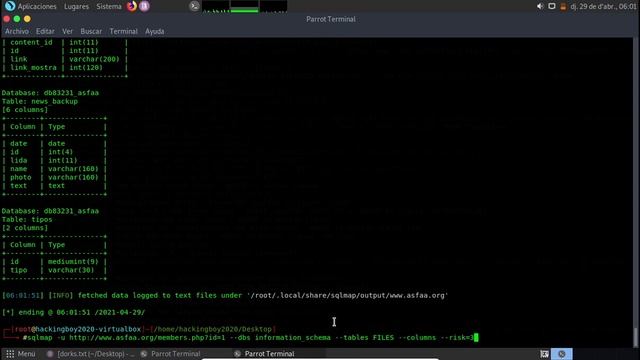Viewport: 640px width, 360px height.
Task: Click the display tray icon
Action: click(x=552, y=6)
